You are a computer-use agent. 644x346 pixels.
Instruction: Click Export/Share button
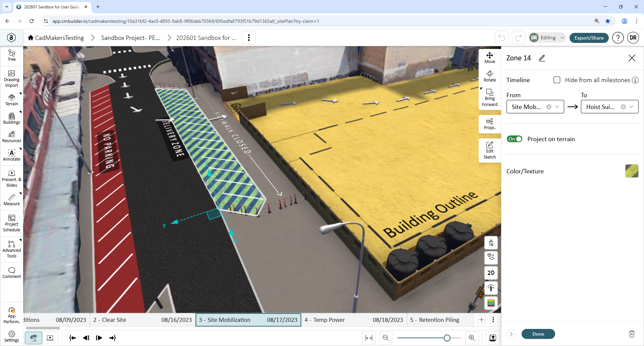[x=589, y=38]
